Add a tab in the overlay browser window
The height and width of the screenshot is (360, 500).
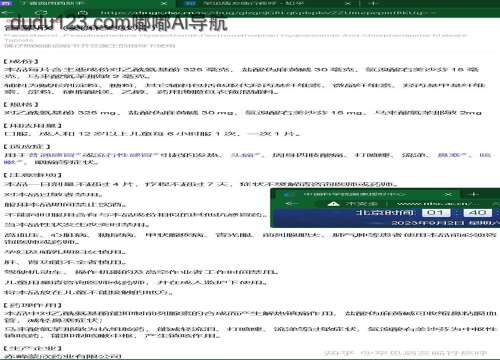[473, 194]
